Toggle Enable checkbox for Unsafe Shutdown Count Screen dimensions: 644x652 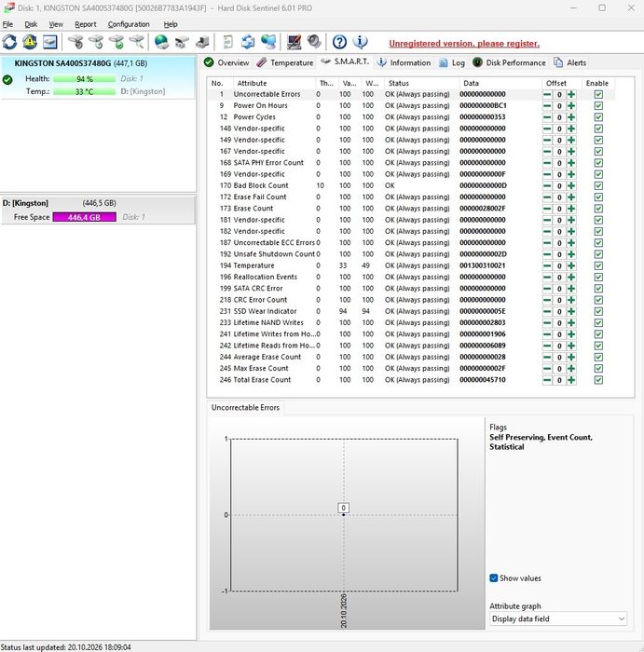pyautogui.click(x=598, y=254)
